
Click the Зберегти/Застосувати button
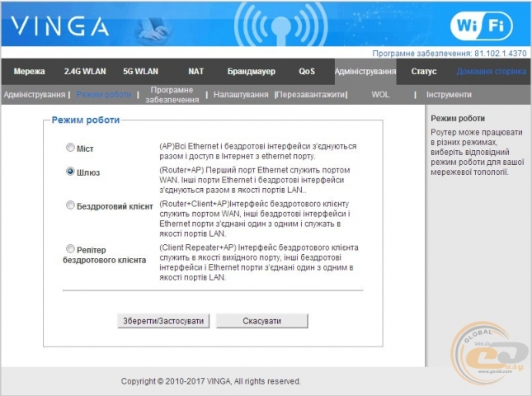163,321
